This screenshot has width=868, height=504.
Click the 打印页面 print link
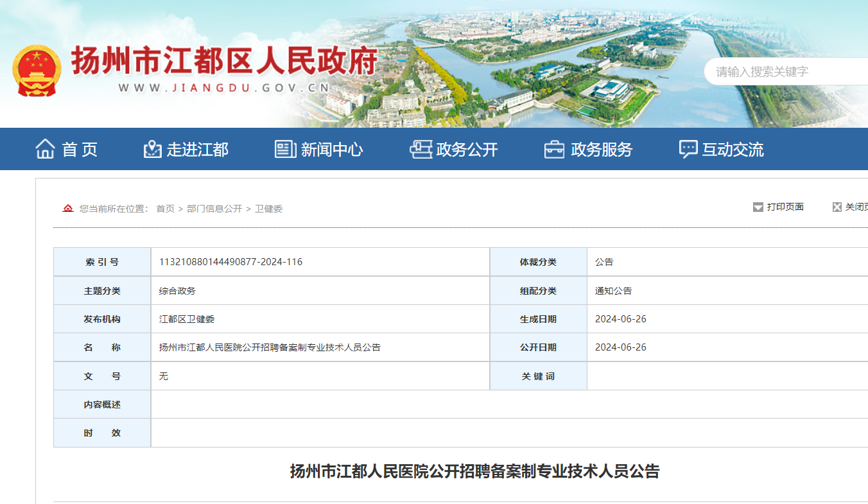tap(785, 207)
